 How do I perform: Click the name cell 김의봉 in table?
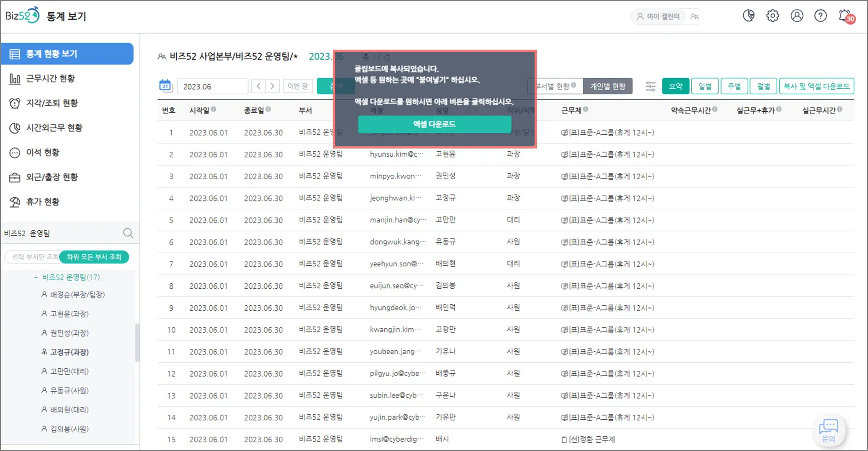click(445, 286)
